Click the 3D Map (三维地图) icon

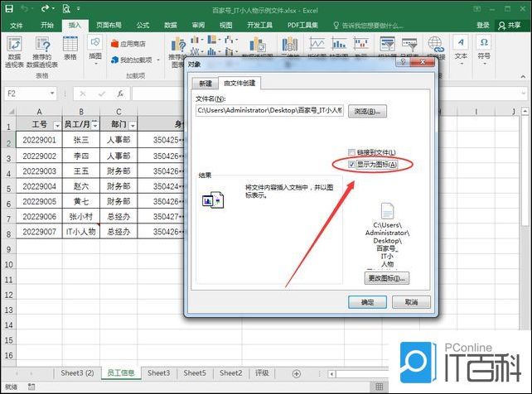coord(290,46)
